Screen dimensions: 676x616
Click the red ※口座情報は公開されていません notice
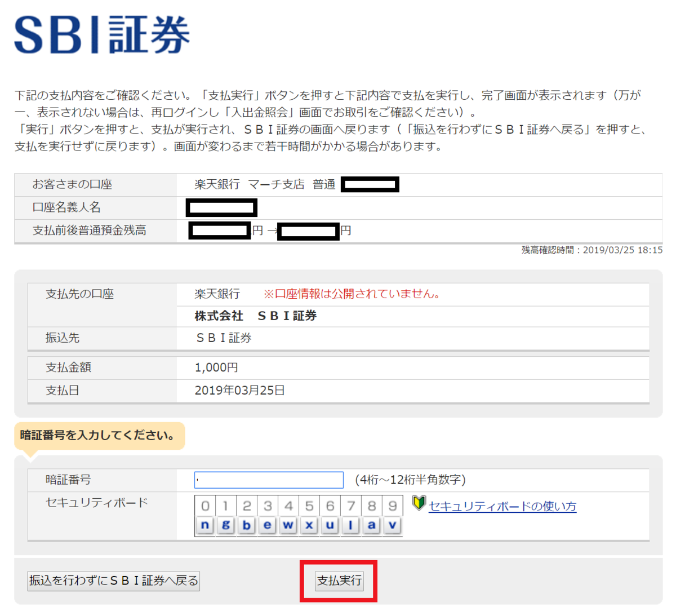click(352, 294)
